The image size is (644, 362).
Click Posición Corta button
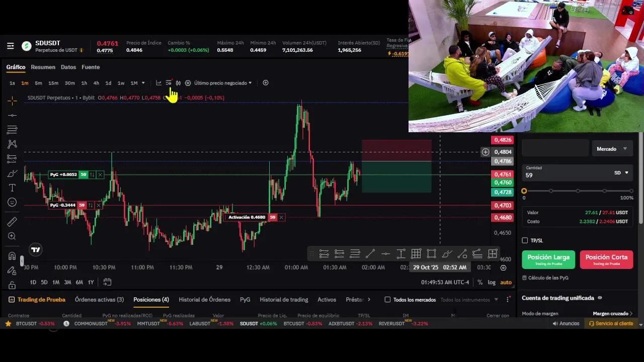pyautogui.click(x=606, y=259)
